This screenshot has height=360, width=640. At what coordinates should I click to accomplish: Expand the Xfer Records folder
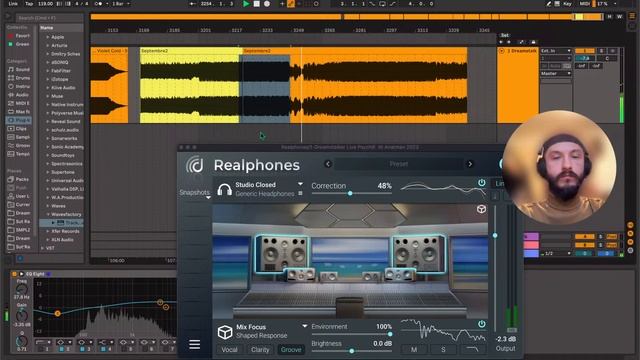(48, 231)
